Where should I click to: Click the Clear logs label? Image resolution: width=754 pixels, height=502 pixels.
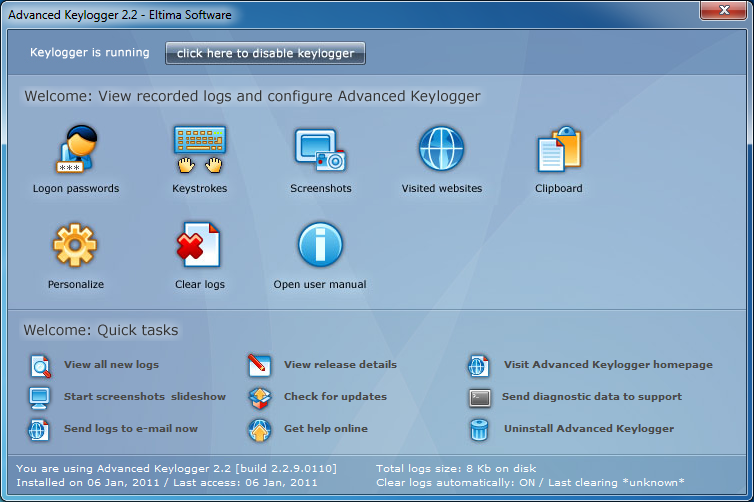pos(200,285)
